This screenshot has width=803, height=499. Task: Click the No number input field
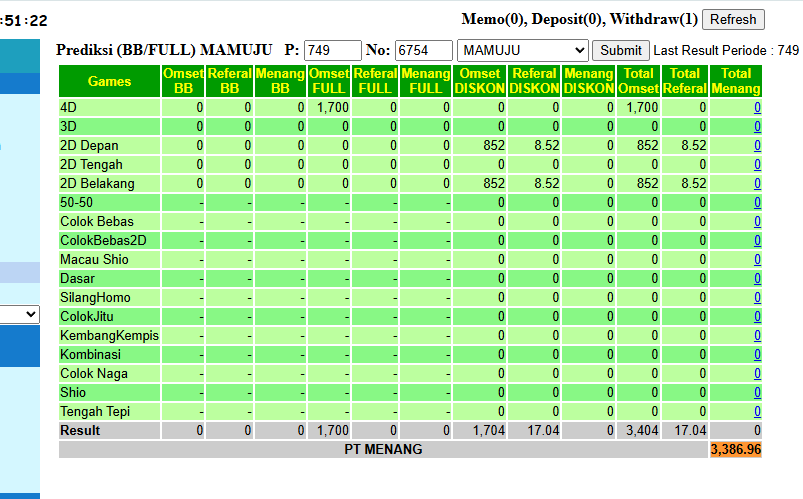point(424,50)
